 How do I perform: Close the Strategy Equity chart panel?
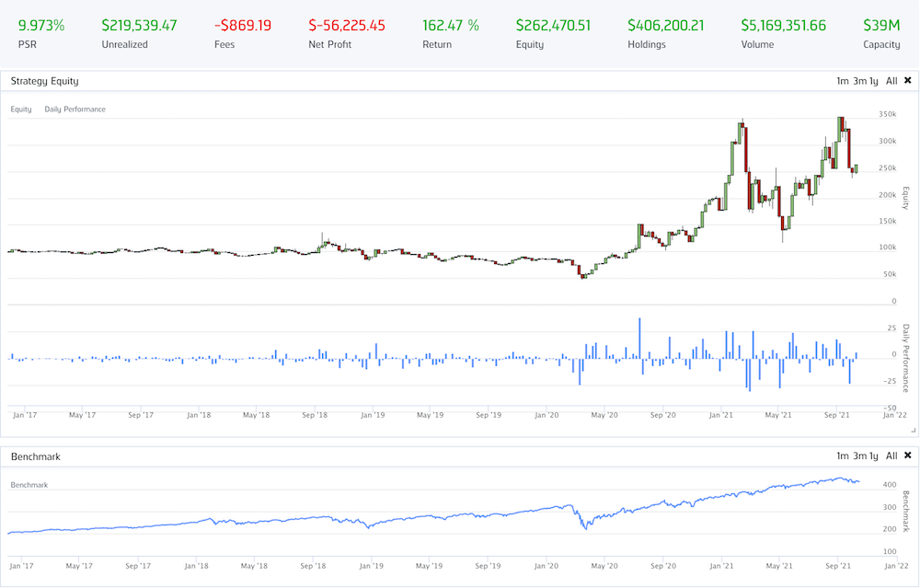pos(907,81)
